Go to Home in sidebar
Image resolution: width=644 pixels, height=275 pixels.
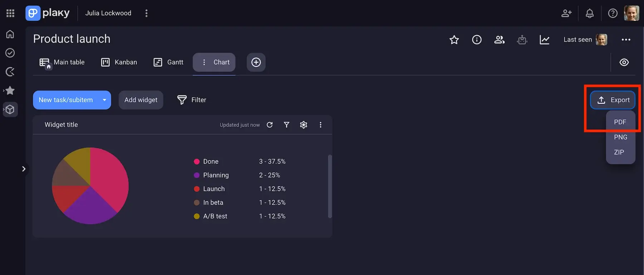10,34
